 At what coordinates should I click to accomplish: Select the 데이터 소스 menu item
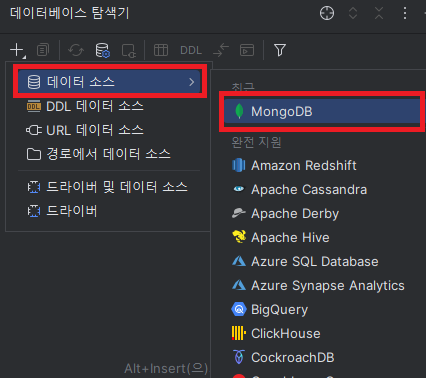coord(109,82)
